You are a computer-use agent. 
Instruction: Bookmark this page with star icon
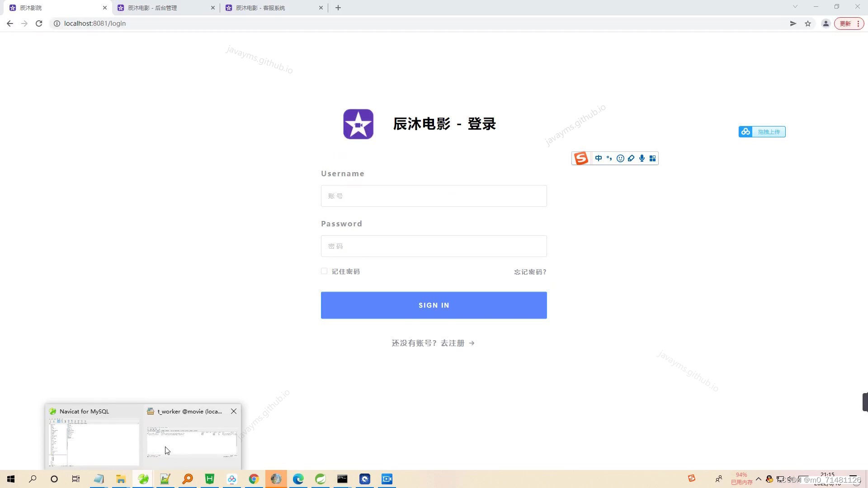808,23
